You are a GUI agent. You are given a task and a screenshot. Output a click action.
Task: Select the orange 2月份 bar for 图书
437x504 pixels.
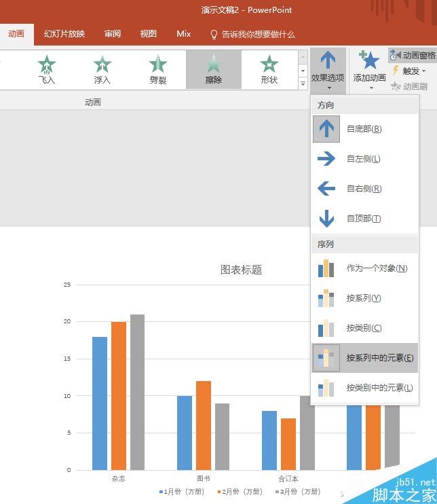click(x=204, y=426)
